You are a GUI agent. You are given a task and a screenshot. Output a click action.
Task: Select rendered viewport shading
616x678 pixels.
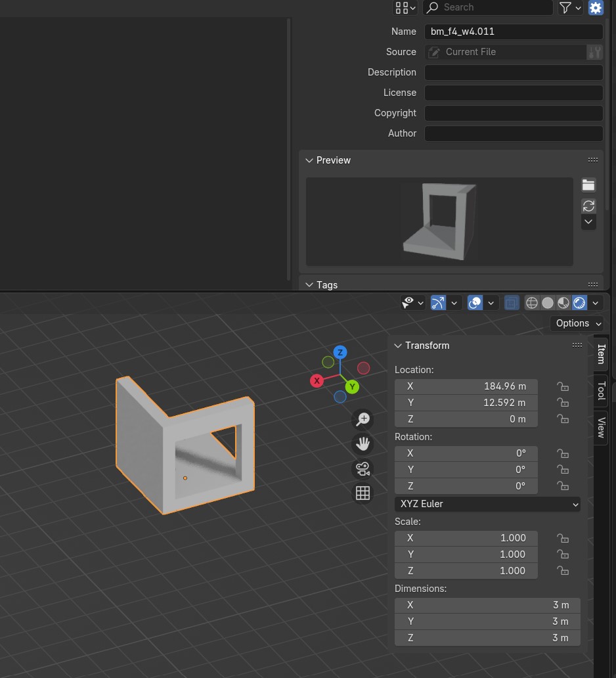point(579,303)
